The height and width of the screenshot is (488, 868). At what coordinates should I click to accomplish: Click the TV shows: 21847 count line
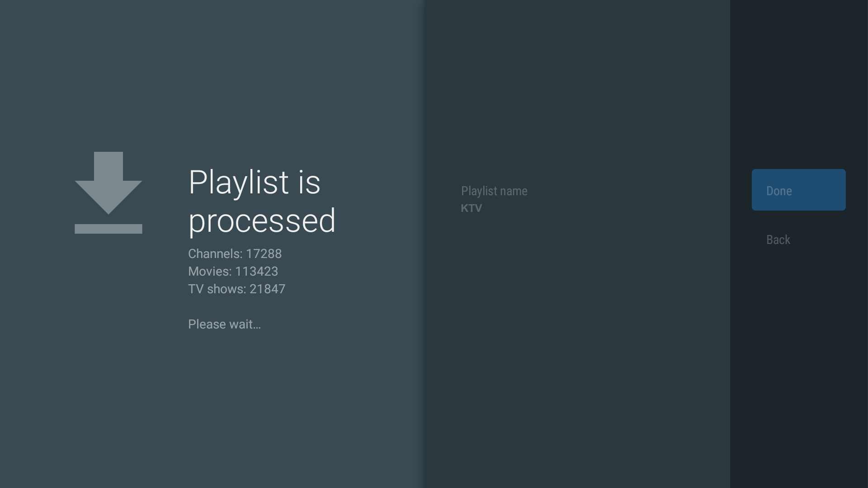pyautogui.click(x=236, y=289)
